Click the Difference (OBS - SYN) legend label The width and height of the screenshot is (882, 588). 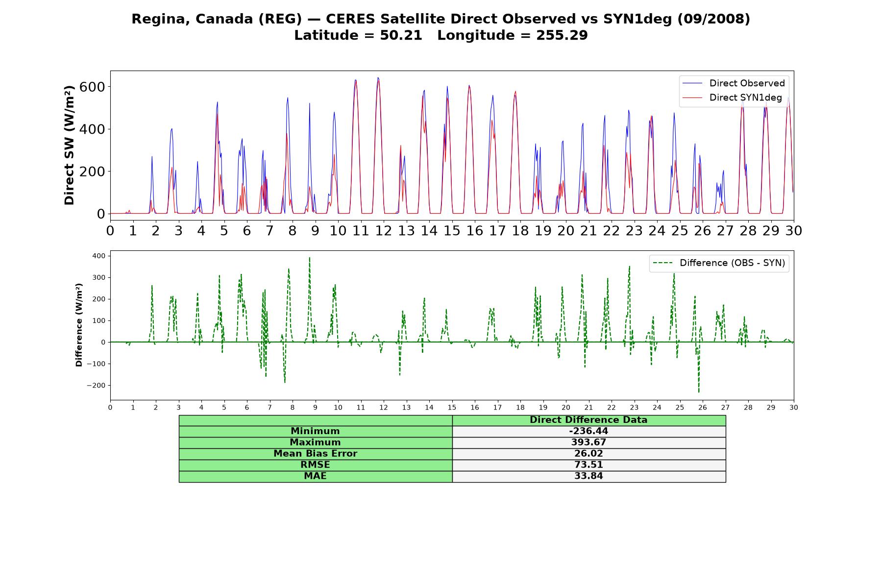[x=732, y=263]
